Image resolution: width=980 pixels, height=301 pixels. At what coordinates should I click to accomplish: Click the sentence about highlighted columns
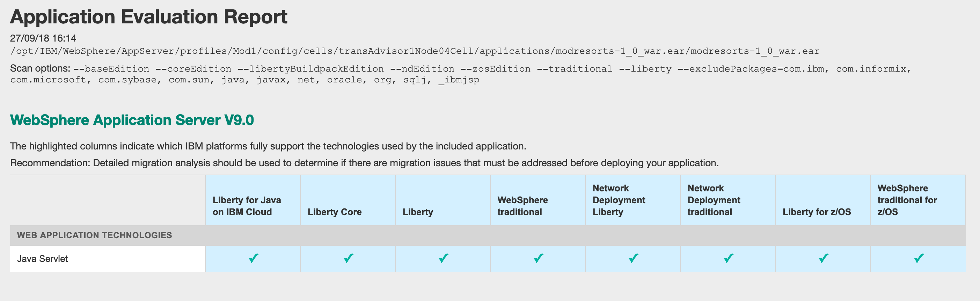(268, 146)
